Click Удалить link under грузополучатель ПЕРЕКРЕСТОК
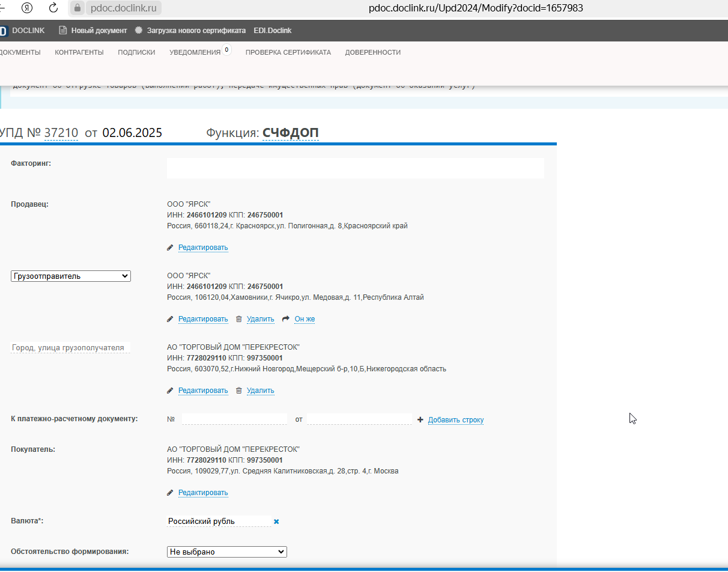 tap(260, 391)
